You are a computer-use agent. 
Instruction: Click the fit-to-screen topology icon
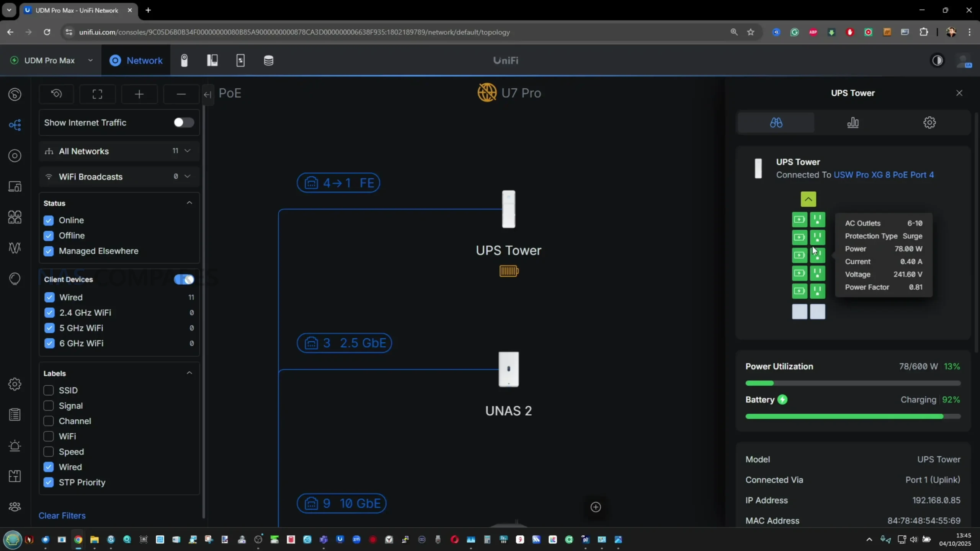coord(97,94)
